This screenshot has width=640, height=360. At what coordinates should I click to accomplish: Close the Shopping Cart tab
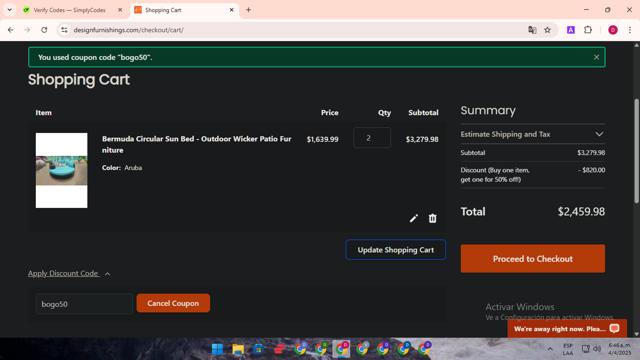[231, 10]
